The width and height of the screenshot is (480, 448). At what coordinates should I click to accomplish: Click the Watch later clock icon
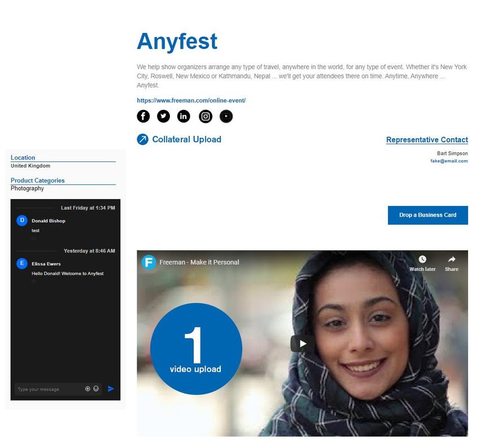pyautogui.click(x=422, y=260)
